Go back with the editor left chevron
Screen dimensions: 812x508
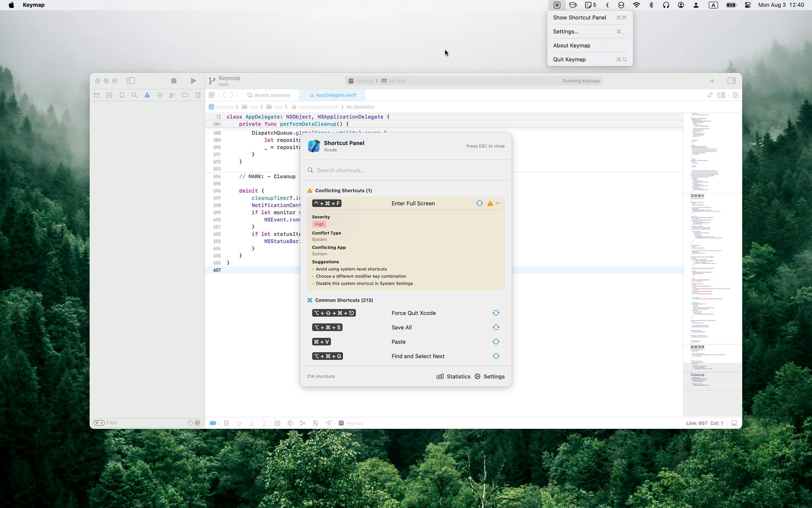coord(224,95)
